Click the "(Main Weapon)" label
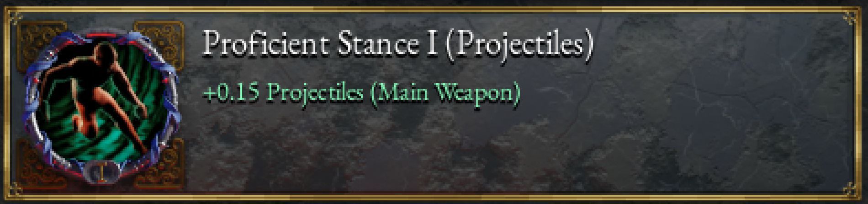The image size is (868, 204). point(445,94)
